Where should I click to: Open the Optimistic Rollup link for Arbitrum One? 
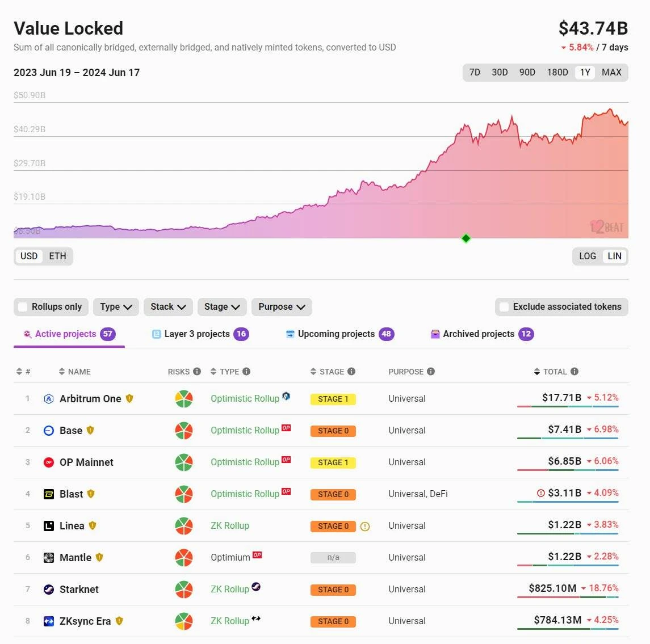pos(245,398)
